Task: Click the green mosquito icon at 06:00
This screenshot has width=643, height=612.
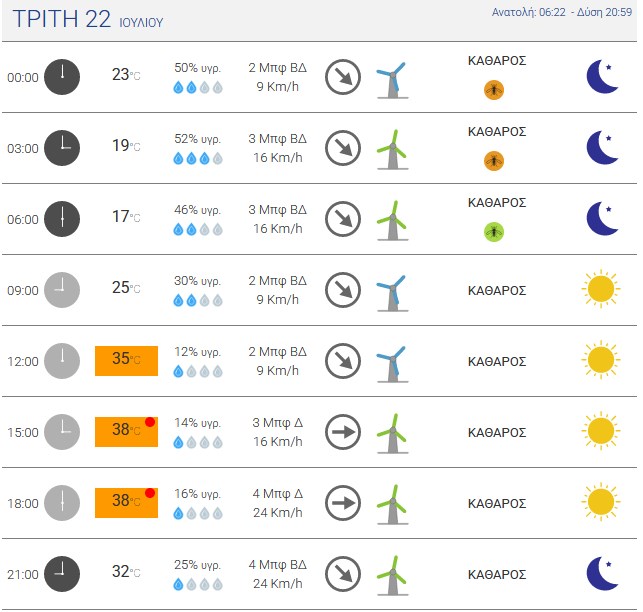Action: point(494,232)
